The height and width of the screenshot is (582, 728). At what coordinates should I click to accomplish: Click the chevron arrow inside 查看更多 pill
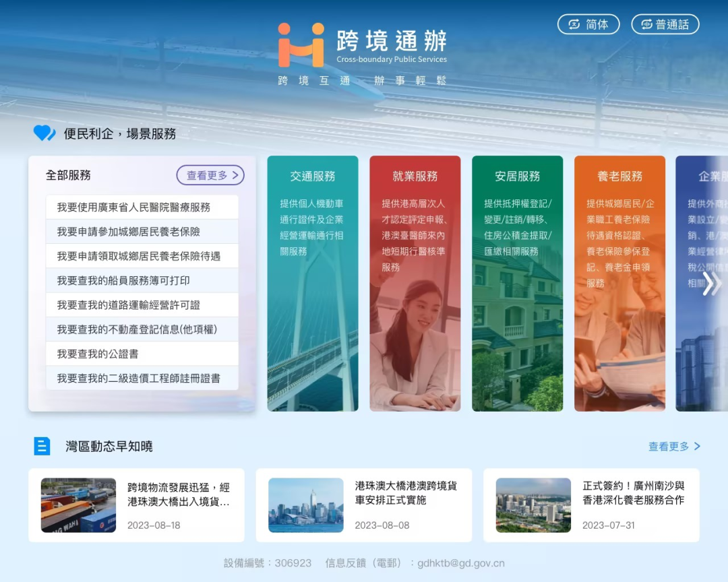235,175
